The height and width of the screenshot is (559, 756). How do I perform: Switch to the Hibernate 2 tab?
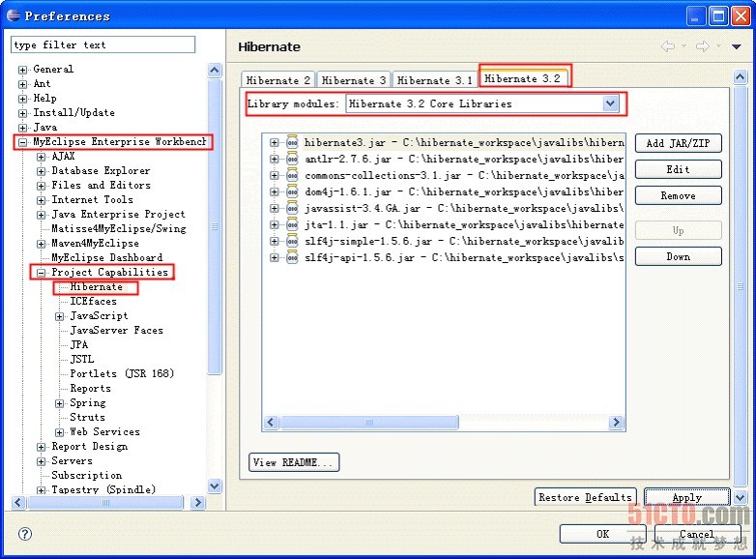pyautogui.click(x=277, y=80)
